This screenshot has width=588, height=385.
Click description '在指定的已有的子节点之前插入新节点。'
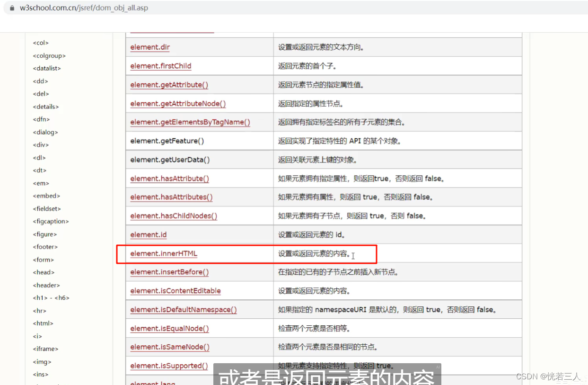[x=338, y=272]
